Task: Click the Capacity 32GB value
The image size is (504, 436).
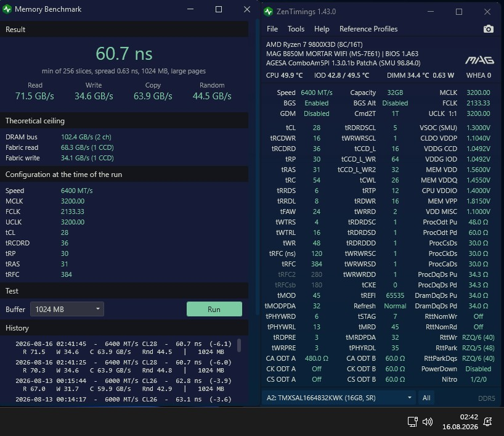Action: [x=395, y=93]
